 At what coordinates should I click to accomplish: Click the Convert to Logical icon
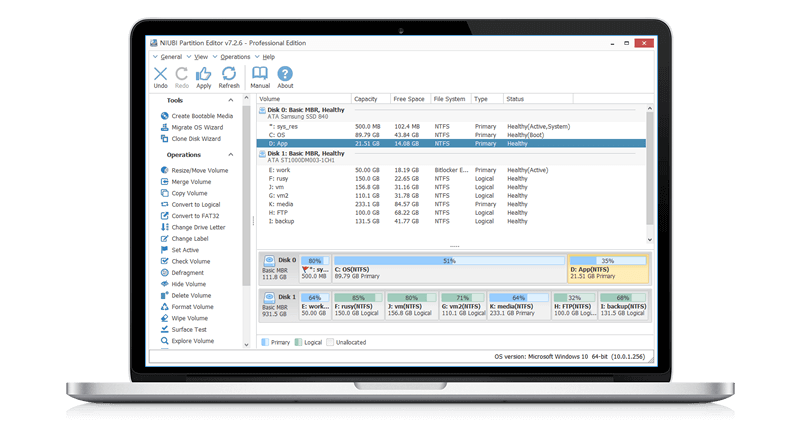coord(164,204)
